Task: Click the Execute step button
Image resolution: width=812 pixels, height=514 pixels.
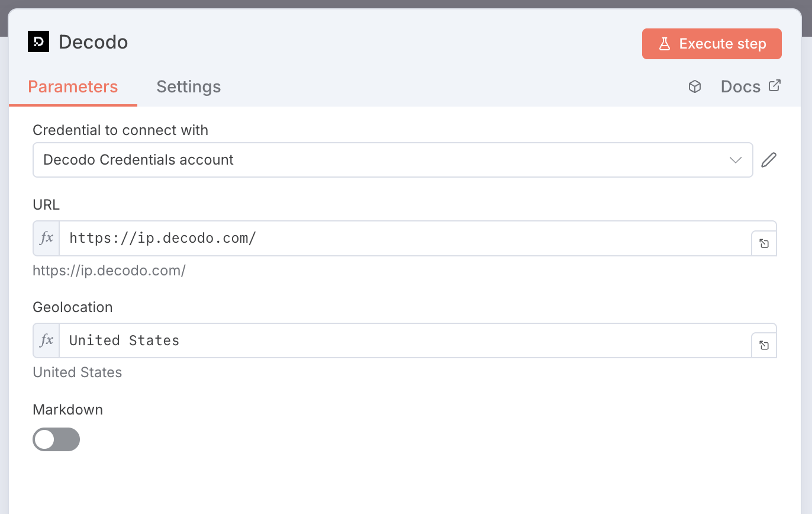Action: click(711, 44)
